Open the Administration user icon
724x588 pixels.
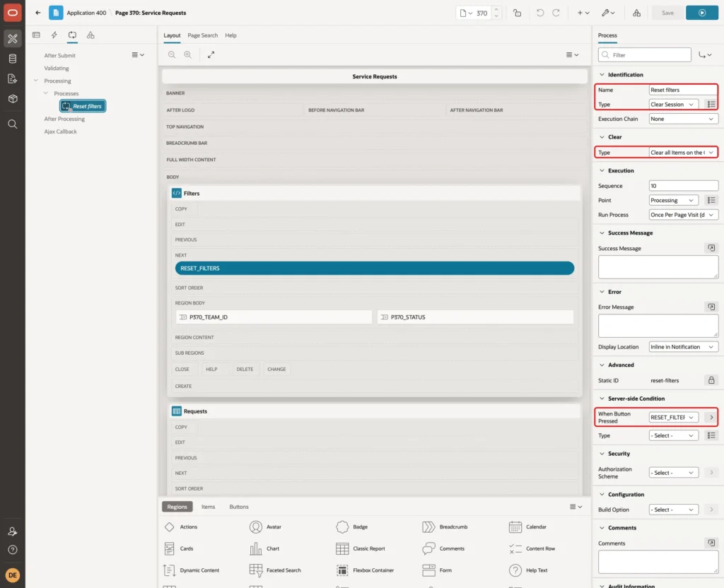point(13,531)
